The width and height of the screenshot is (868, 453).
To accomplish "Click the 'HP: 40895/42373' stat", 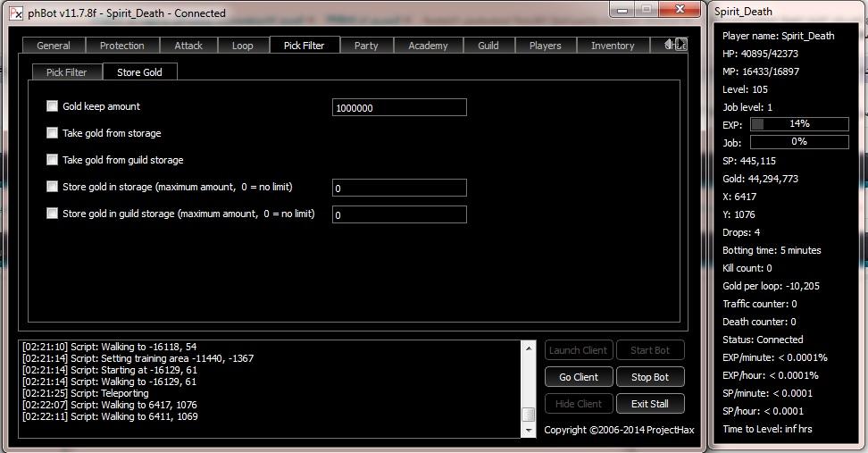I will 760,54.
